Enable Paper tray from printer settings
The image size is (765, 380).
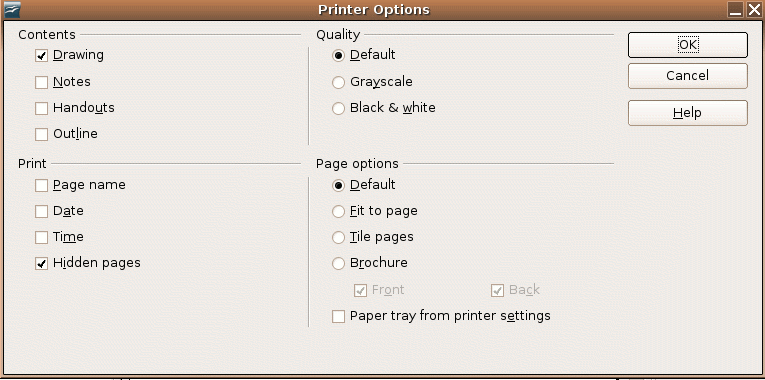338,316
